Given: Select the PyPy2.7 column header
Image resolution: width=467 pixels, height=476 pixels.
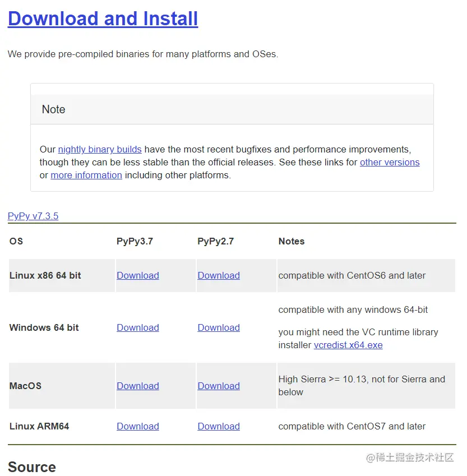Looking at the screenshot, I should [x=216, y=241].
